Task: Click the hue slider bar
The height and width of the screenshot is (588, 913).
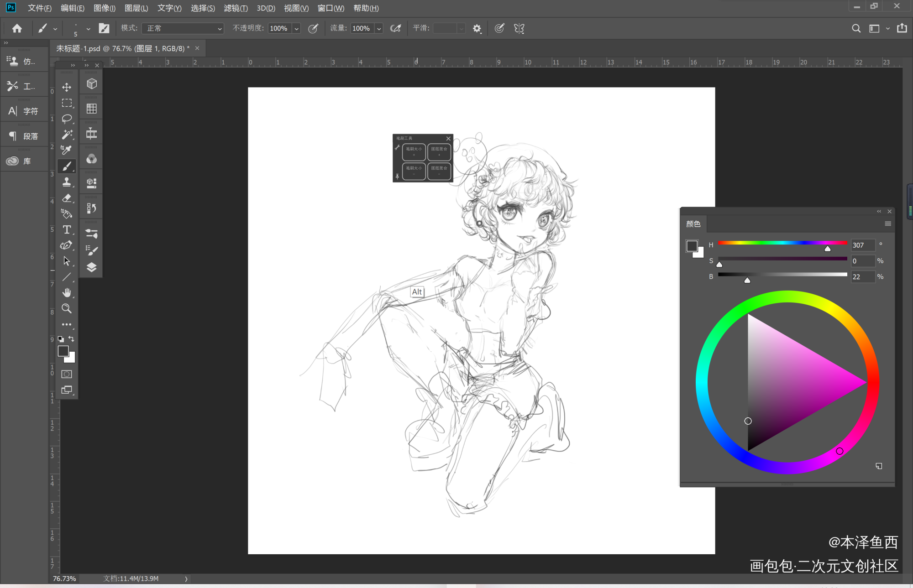Action: point(782,243)
